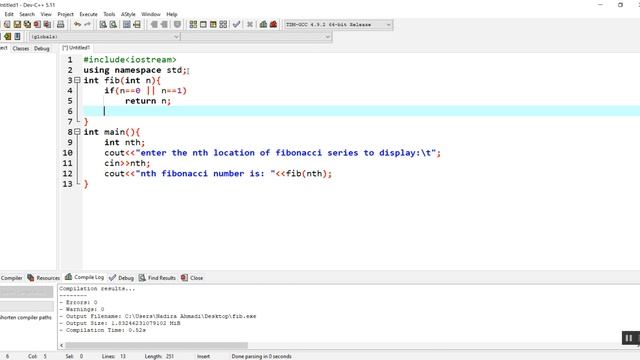Click the Redo arrow icon
Screen dimensions: 640x360
click(x=87, y=24)
